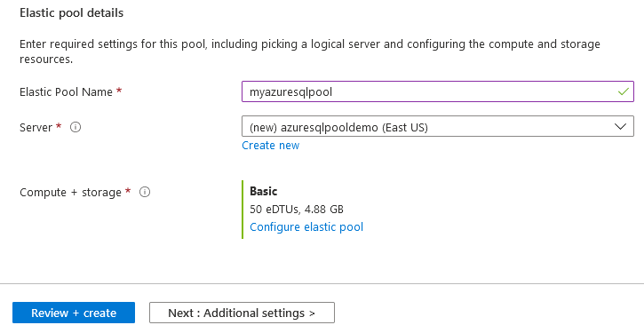Click the red asterisk after Elastic Pool Name

(119, 91)
